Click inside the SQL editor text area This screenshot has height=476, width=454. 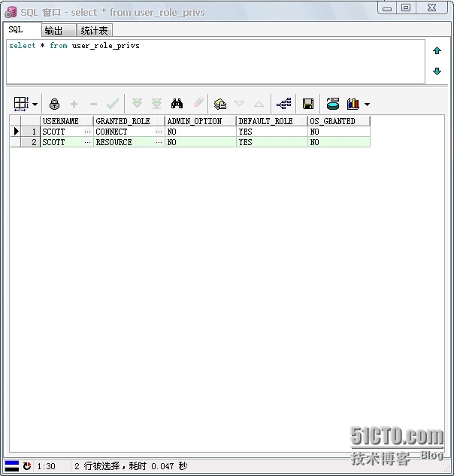(216, 62)
